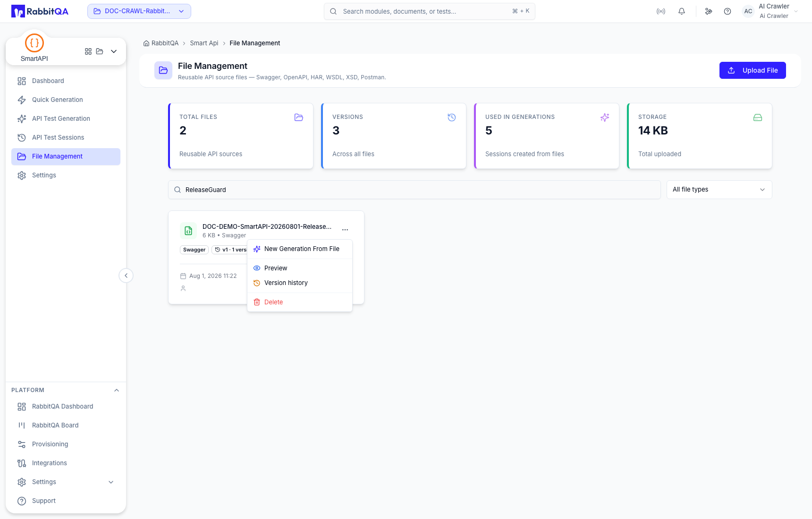Screen dimensions: 812x519
Task: Open Quick Generation page
Action: [66, 100]
